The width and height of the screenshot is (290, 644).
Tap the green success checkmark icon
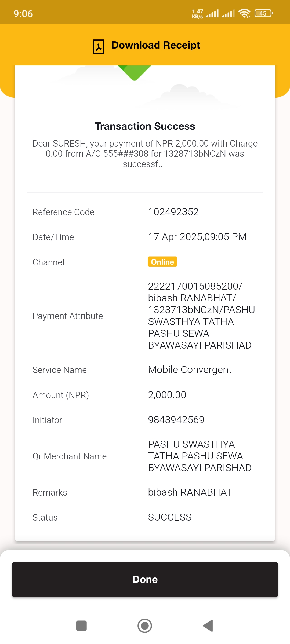point(135,73)
